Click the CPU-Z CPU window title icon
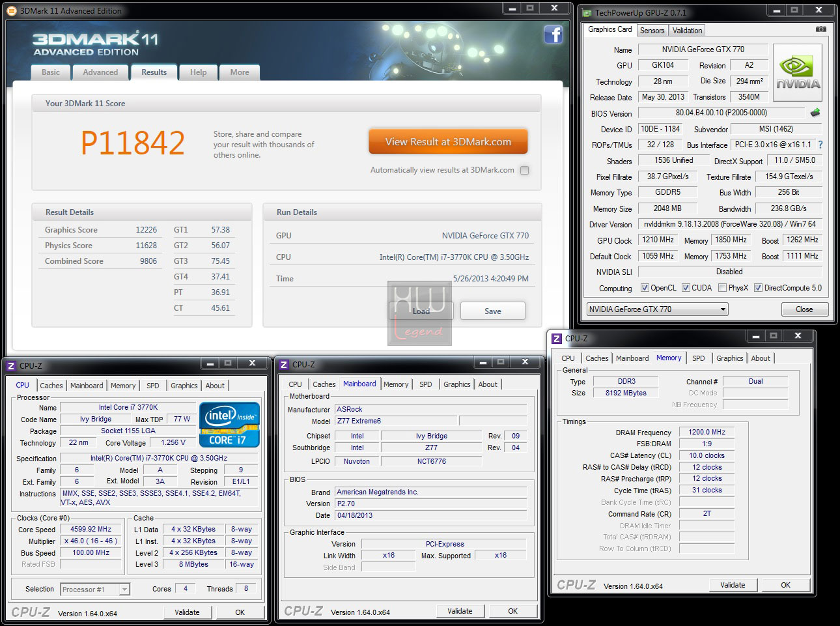Screen dimensions: 840x626 (11, 365)
